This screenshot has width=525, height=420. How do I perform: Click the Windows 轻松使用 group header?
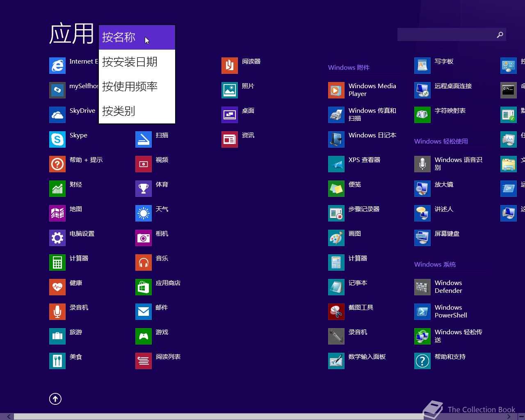(x=441, y=142)
